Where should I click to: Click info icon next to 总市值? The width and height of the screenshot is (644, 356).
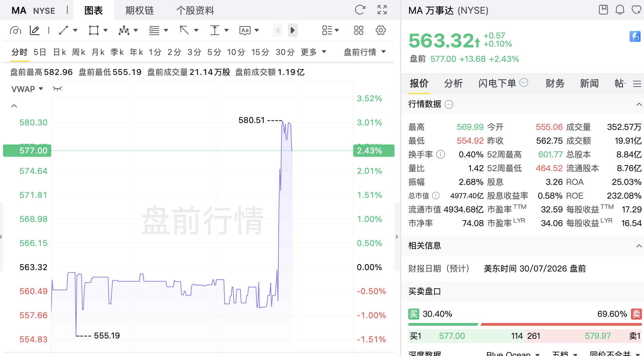pyautogui.click(x=436, y=196)
